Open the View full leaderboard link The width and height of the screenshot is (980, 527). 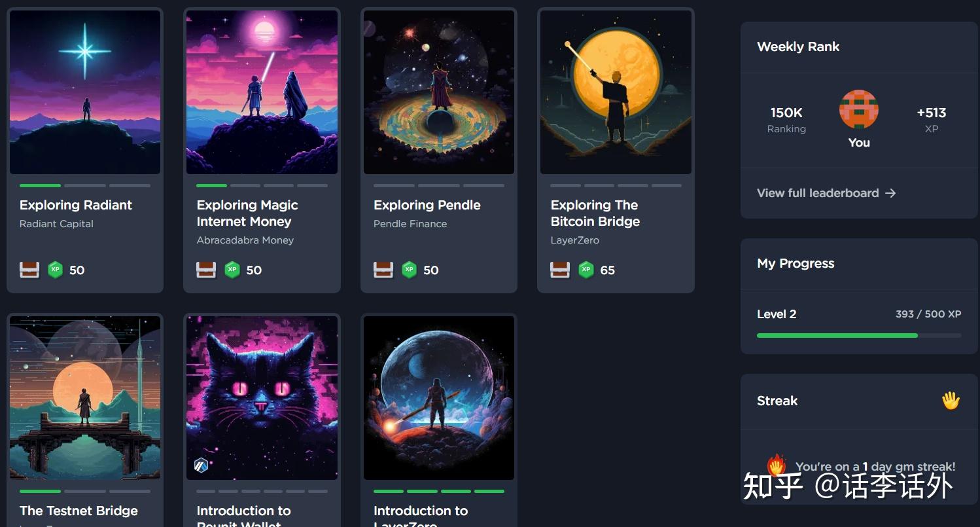826,193
